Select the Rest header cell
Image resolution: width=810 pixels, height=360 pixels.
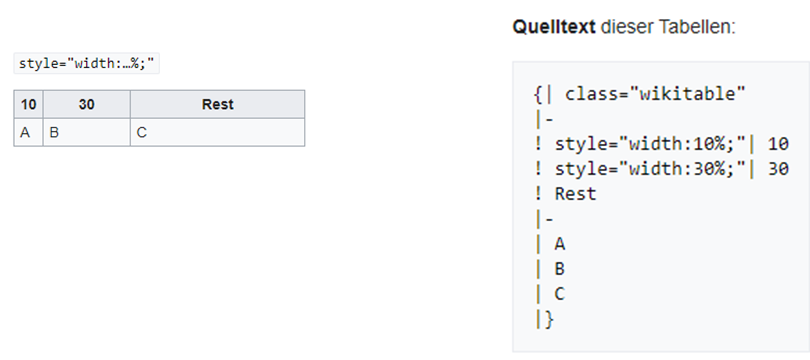tap(217, 104)
